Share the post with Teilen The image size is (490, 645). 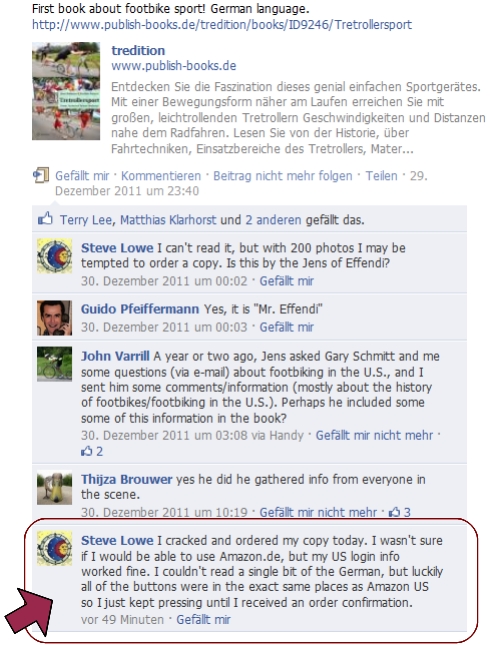381,176
